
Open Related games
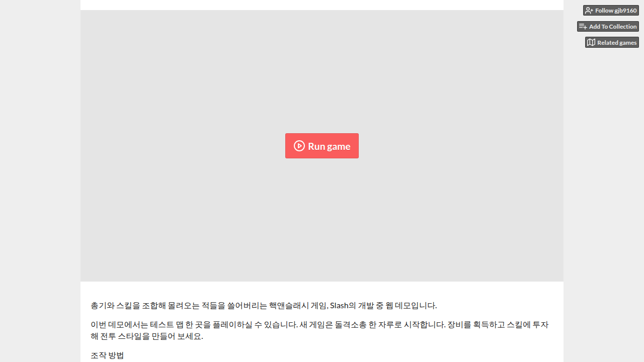coord(612,42)
